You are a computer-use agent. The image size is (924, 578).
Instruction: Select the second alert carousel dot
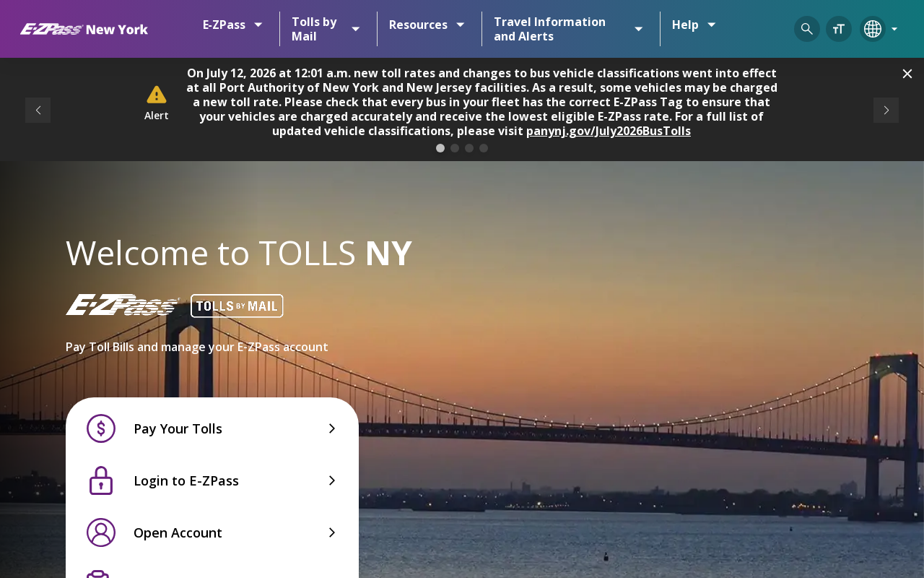[x=455, y=148]
